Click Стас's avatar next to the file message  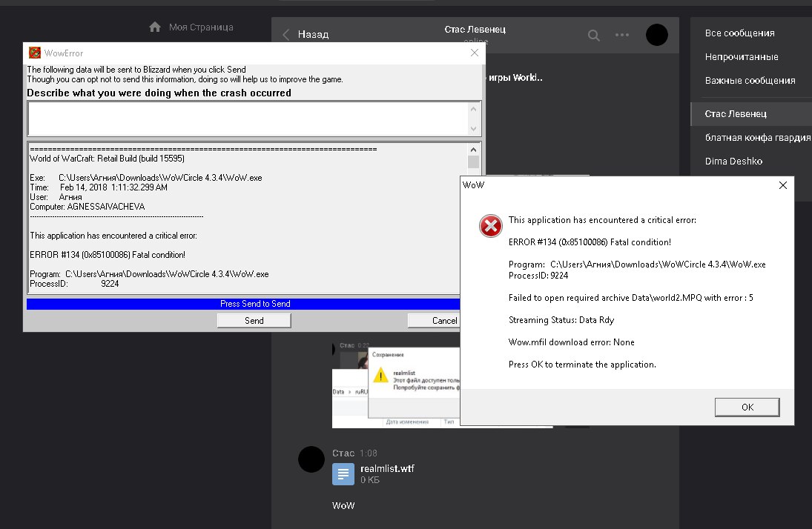(311, 459)
